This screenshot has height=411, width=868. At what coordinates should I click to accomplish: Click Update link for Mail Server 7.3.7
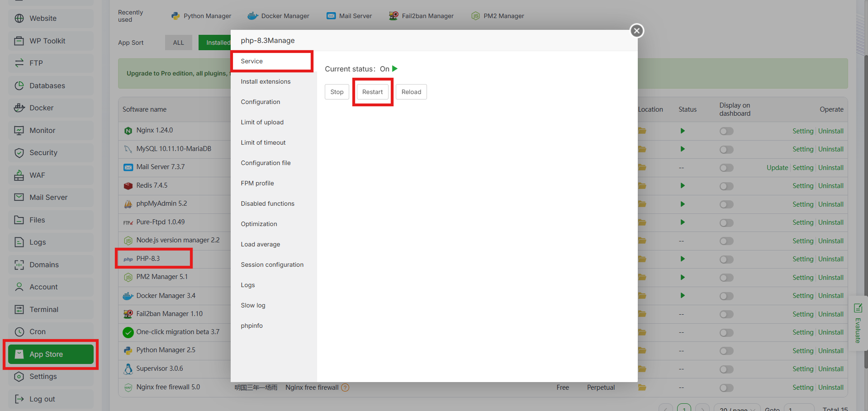[777, 168]
